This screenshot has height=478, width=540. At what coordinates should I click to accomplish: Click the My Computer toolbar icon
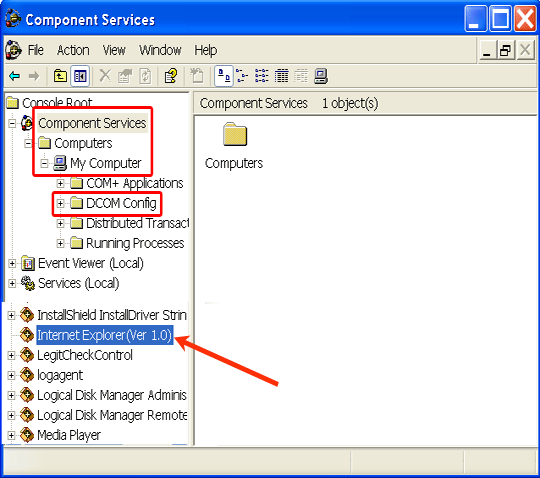[321, 76]
